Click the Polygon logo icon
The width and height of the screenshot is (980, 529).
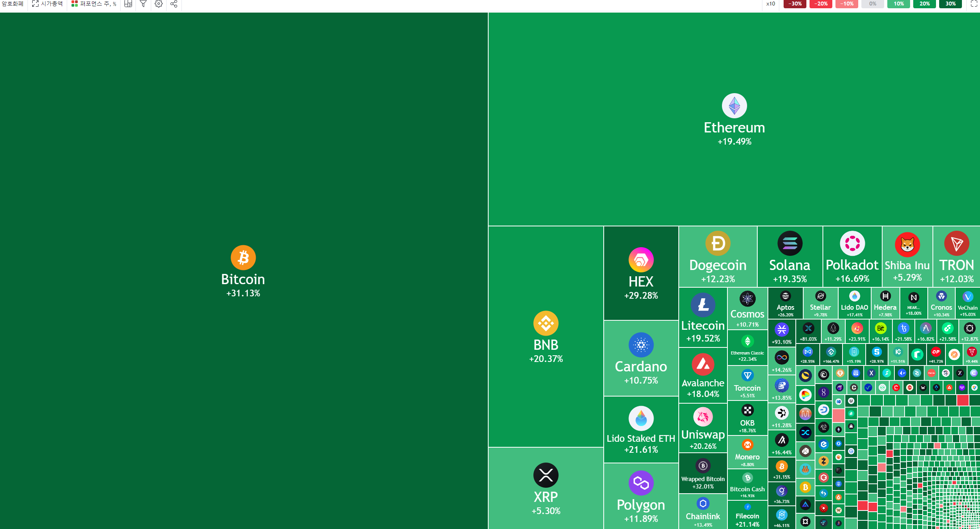[x=641, y=483]
